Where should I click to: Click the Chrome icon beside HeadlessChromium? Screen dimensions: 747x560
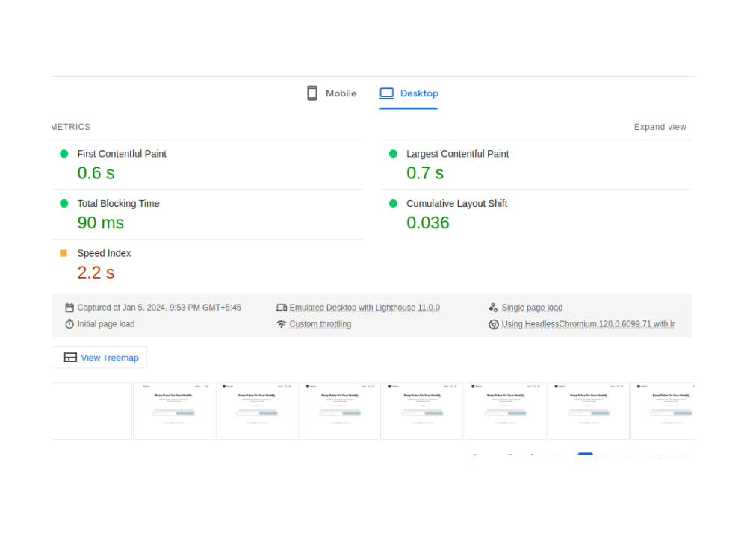[x=494, y=324]
